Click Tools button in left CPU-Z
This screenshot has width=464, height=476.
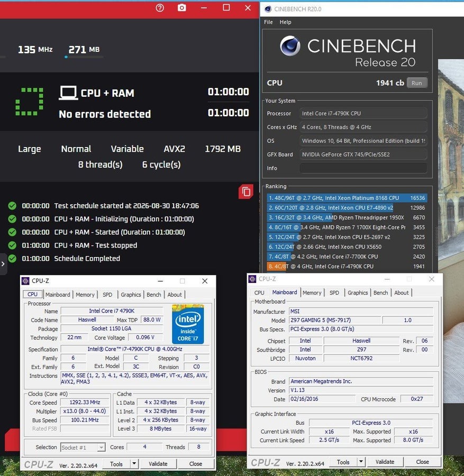point(116,464)
